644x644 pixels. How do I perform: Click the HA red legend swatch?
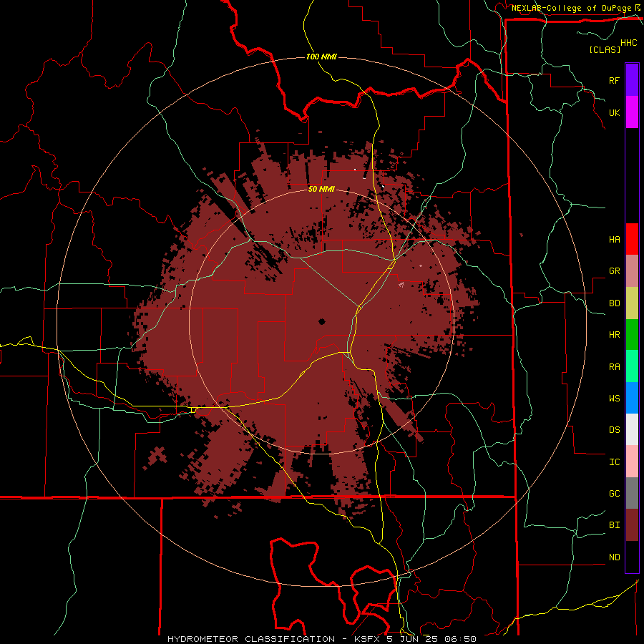(632, 239)
